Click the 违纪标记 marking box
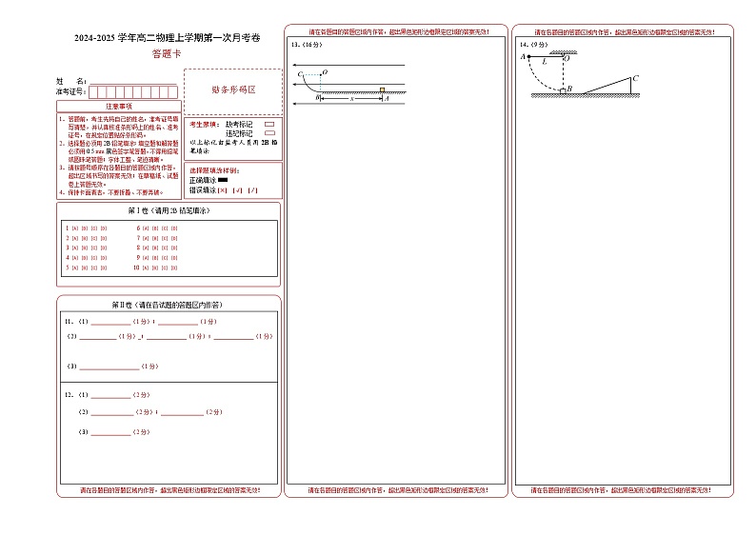 click(x=269, y=133)
